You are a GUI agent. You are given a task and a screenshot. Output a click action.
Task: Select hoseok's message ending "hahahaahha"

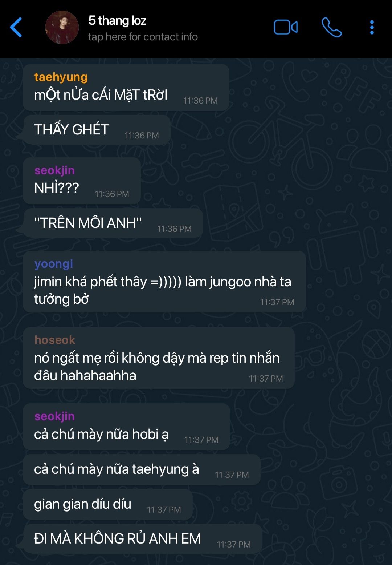click(159, 358)
